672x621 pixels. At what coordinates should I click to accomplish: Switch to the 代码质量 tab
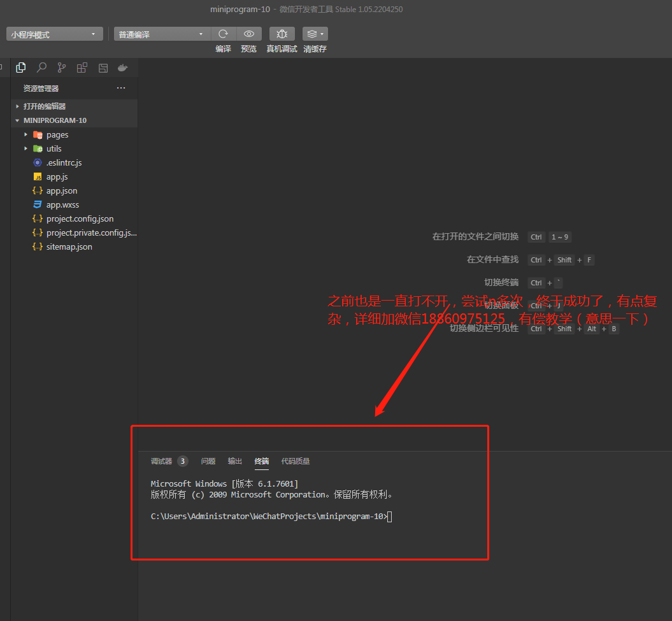coord(296,461)
